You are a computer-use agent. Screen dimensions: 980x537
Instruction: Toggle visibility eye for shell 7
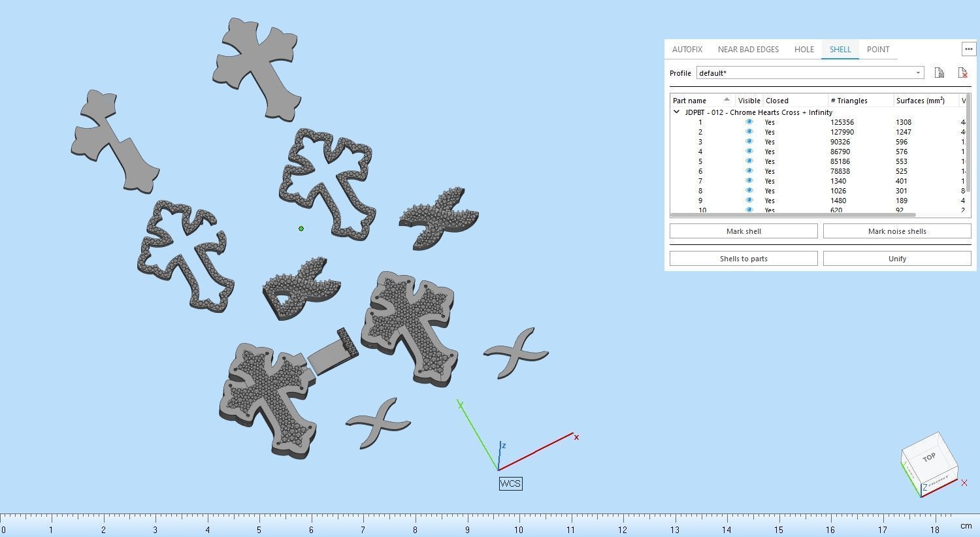[x=749, y=181]
